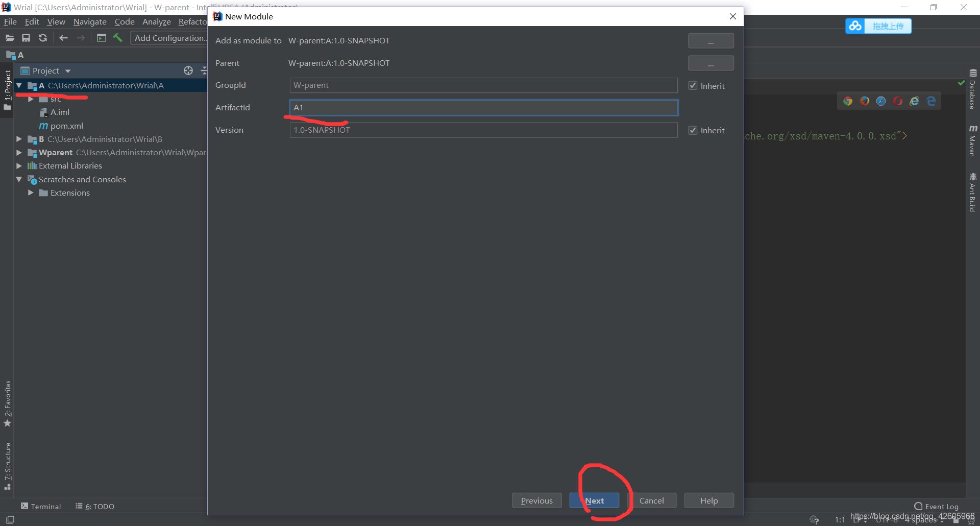Expand the B module tree node
Viewport: 980px width, 526px height.
coord(19,139)
